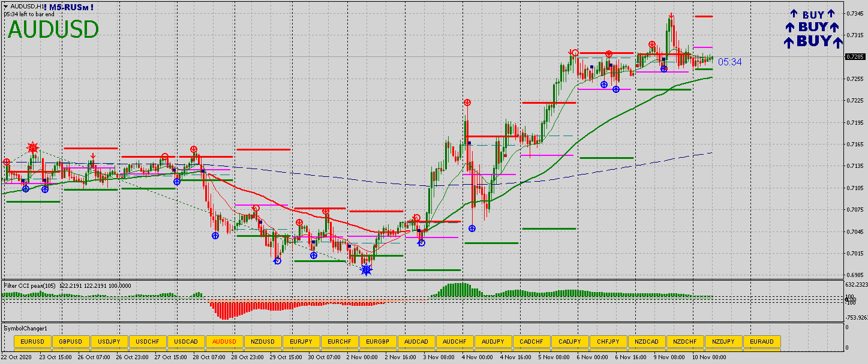
Task: Switch chart to GBPUSD symbol
Action: (71, 342)
